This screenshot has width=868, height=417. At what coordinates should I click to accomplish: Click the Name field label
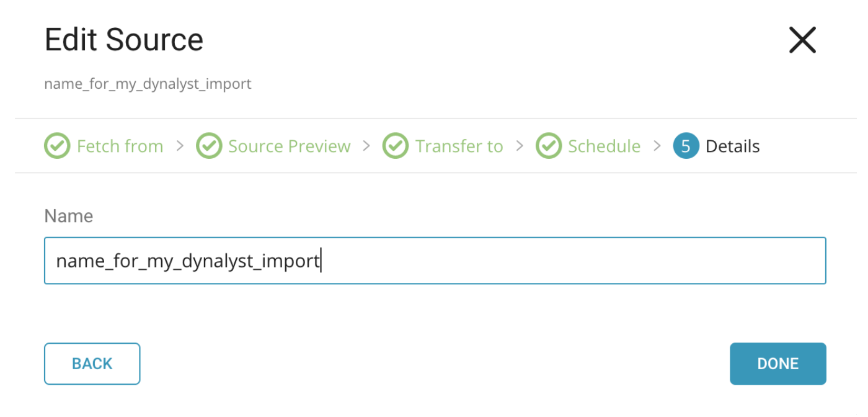click(x=69, y=216)
